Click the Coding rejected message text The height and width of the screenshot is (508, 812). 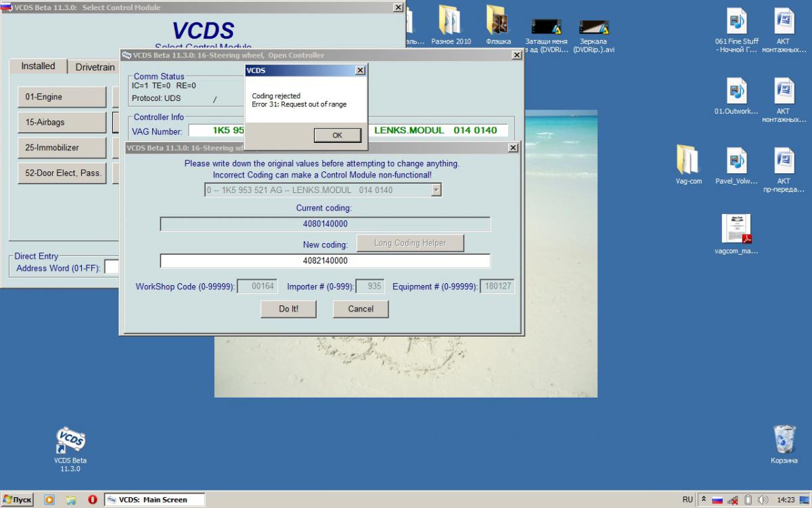276,96
